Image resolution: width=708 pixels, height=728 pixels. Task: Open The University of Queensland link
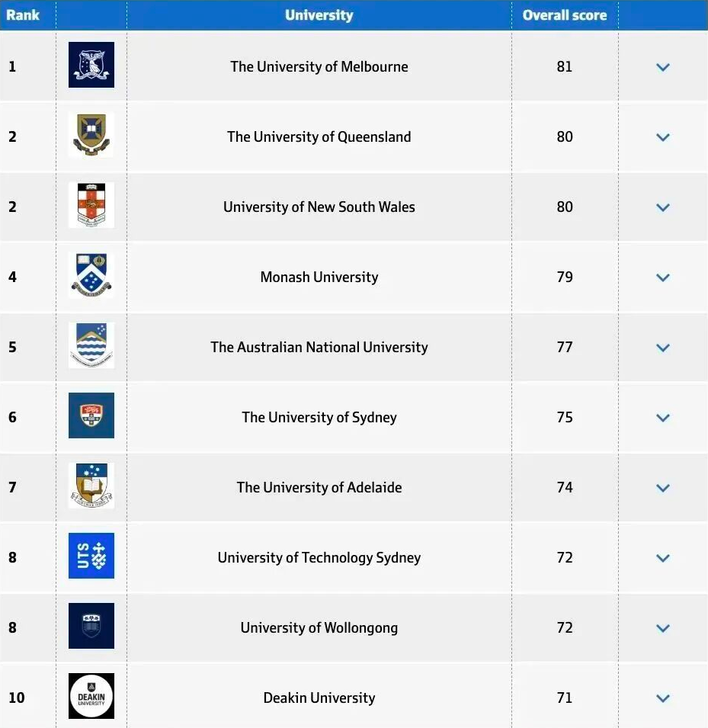pyautogui.click(x=319, y=137)
